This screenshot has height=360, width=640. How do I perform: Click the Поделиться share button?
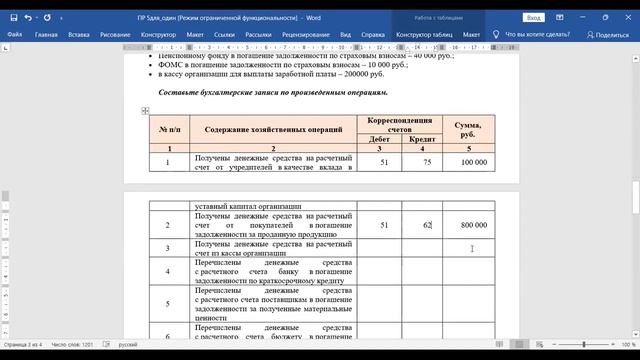[x=608, y=35]
